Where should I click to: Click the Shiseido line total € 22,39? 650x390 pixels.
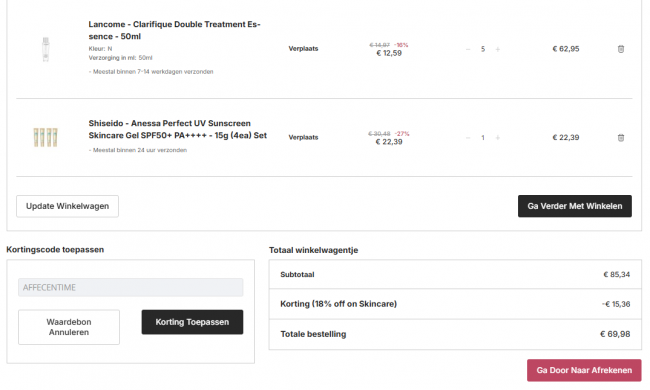566,138
